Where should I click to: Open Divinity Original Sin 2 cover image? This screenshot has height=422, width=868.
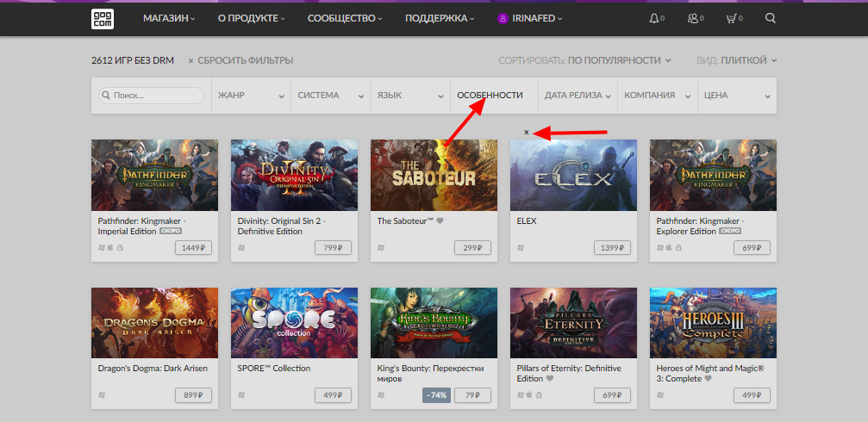pos(294,176)
